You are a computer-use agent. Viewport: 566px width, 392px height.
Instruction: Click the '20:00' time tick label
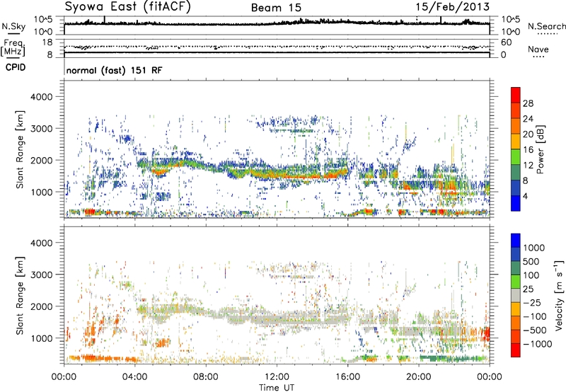pyautogui.click(x=418, y=377)
